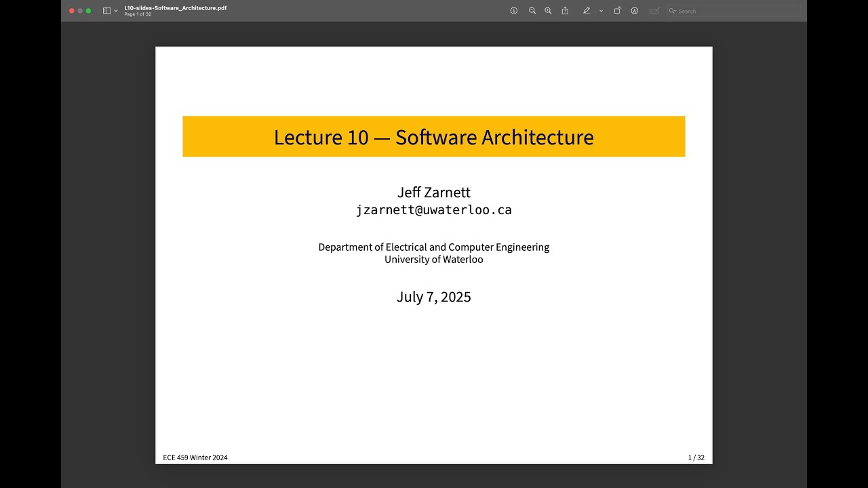The width and height of the screenshot is (868, 488).
Task: Click the form filling toolbar icon
Action: [654, 11]
